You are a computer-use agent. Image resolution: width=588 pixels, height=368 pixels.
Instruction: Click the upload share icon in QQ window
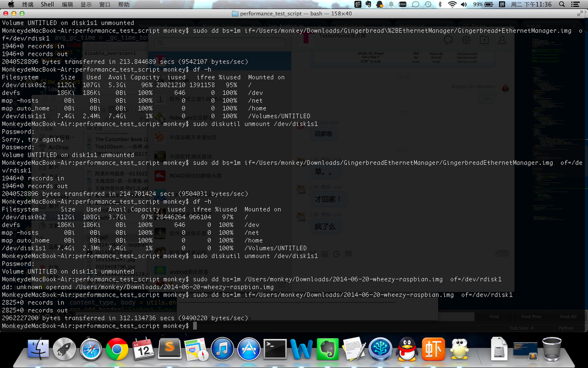[484, 40]
